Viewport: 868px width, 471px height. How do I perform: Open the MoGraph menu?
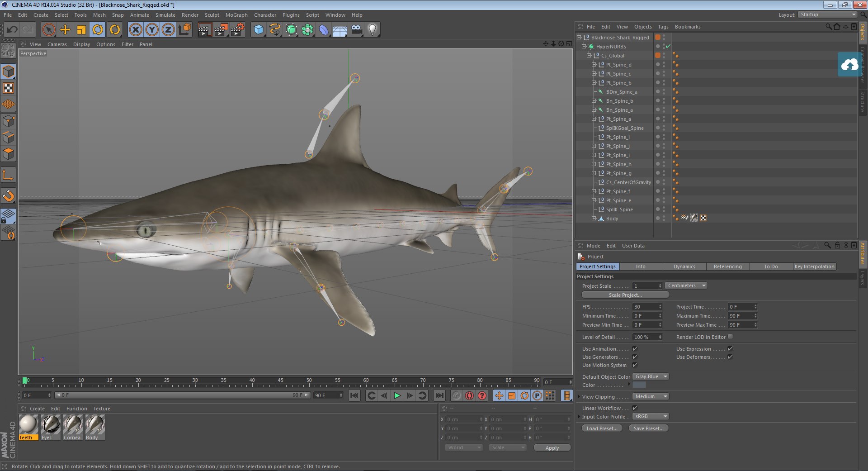coord(236,15)
